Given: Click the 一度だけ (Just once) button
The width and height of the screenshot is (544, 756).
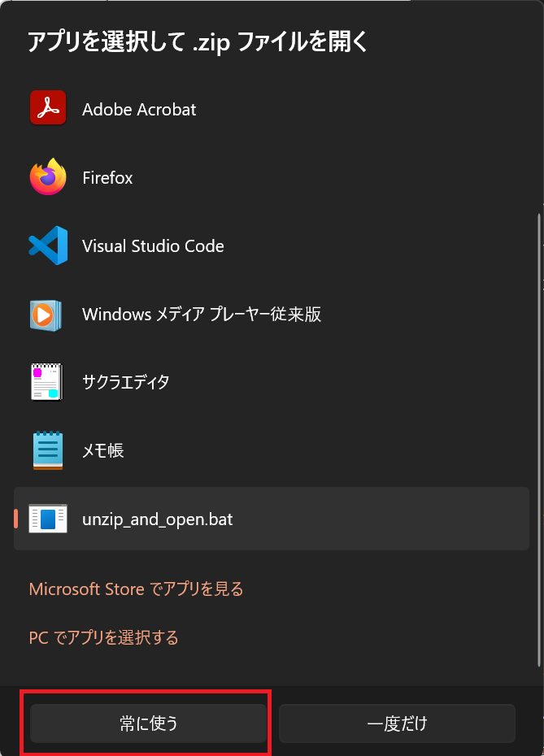Looking at the screenshot, I should coord(397,723).
